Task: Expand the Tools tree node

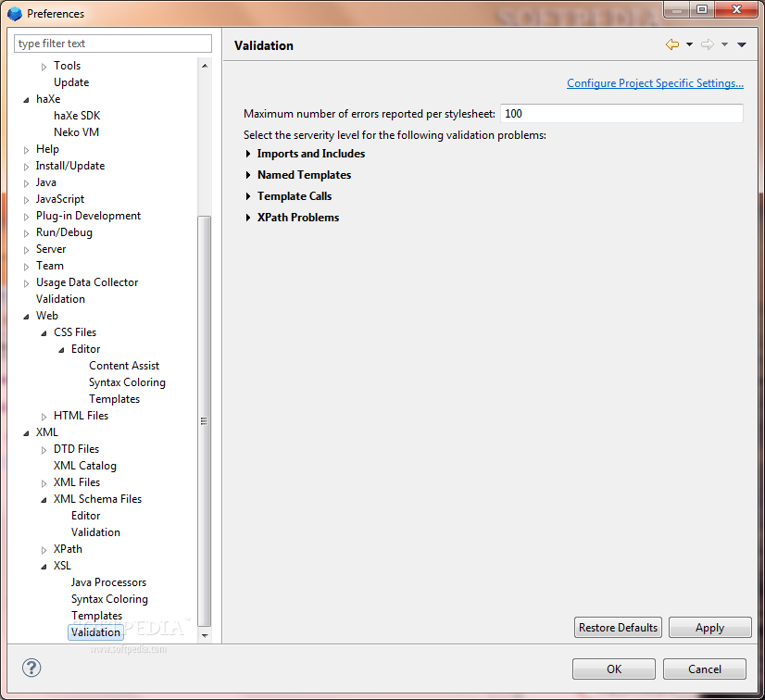Action: pyautogui.click(x=44, y=67)
